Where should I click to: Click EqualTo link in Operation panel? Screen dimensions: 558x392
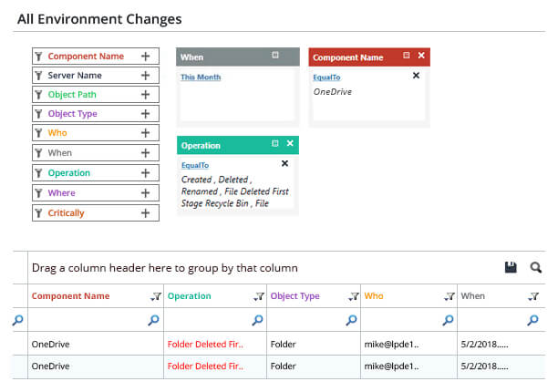click(x=195, y=165)
